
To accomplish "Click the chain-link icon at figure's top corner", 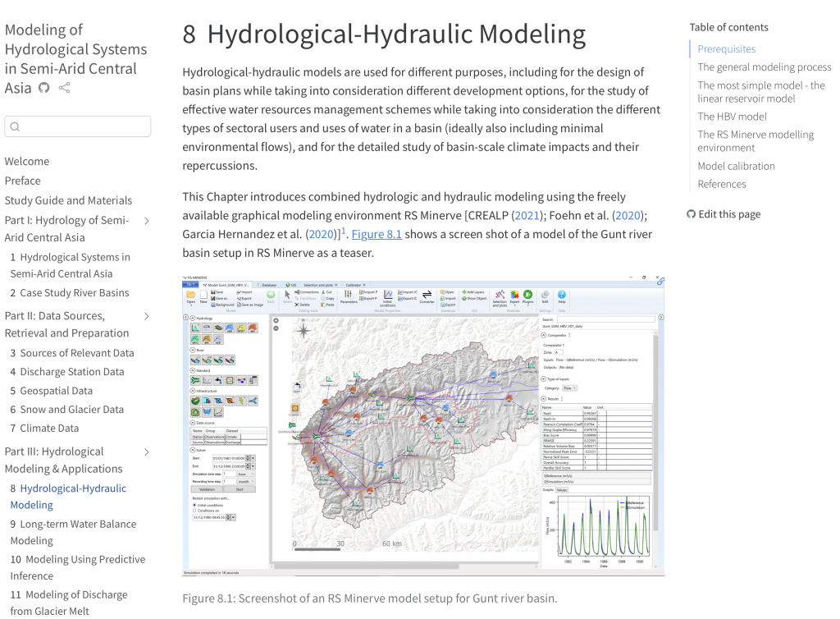I will (660, 281).
